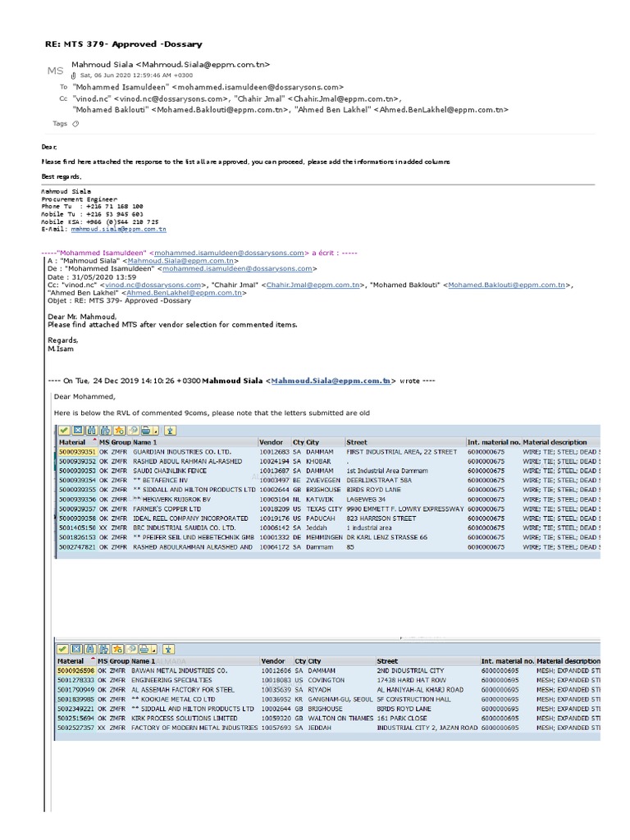Click the blue cancel X icon above the MESH materials table

(x=76, y=650)
